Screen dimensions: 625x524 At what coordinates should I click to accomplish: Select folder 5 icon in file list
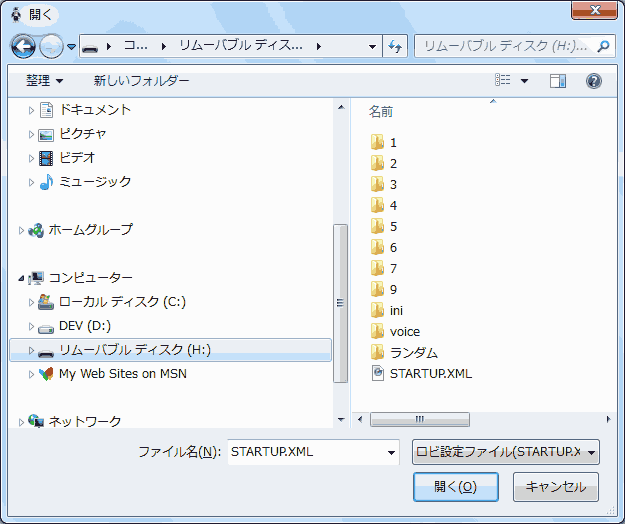(377, 226)
